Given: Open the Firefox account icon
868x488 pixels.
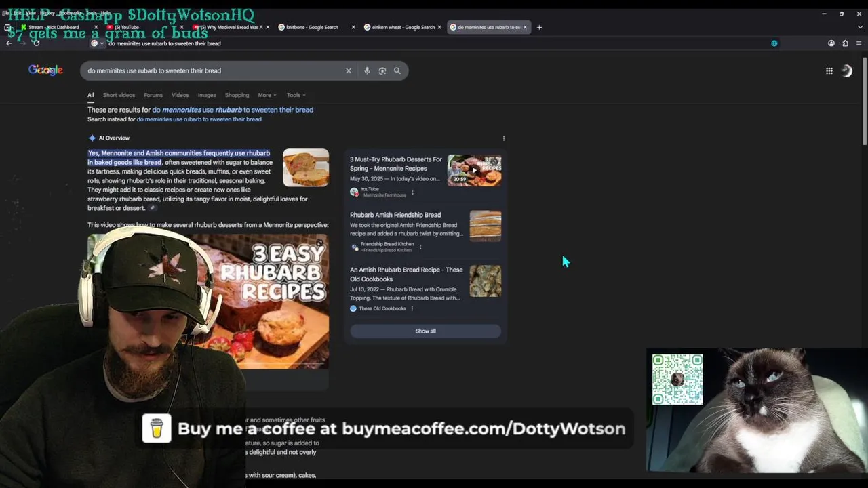Looking at the screenshot, I should (831, 43).
